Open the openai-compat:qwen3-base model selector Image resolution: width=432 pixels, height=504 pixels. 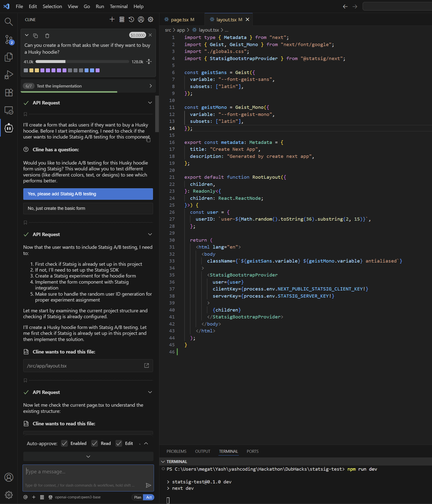(78, 497)
